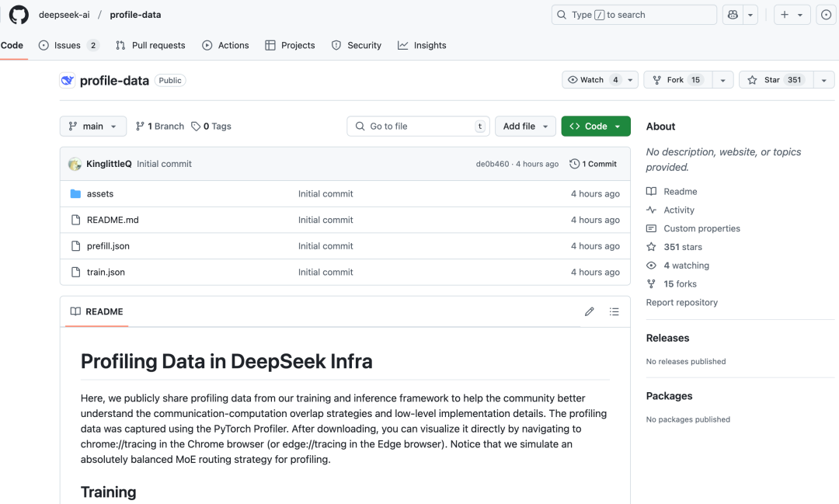View the 1 Commit history
Image resolution: width=839 pixels, height=504 pixels.
[593, 164]
